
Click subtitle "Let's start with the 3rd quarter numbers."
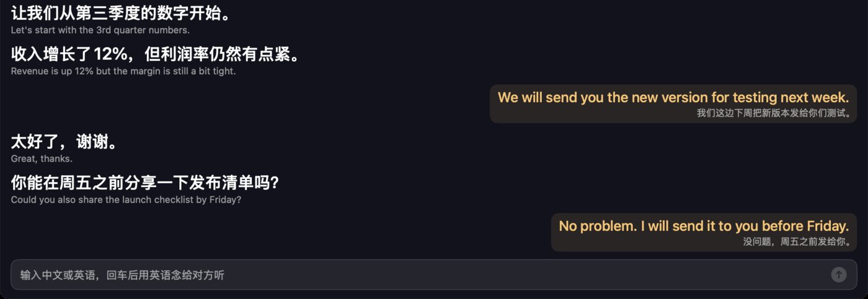pos(100,30)
